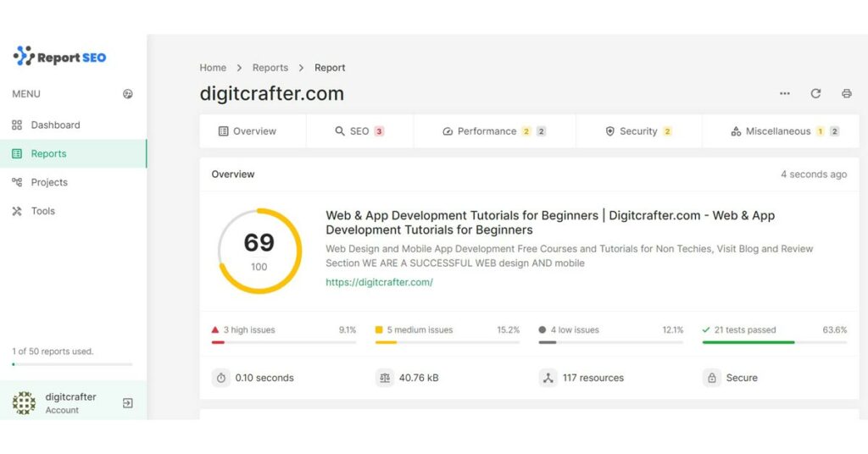Click the 4 low issues label
The image size is (868, 454).
575,330
